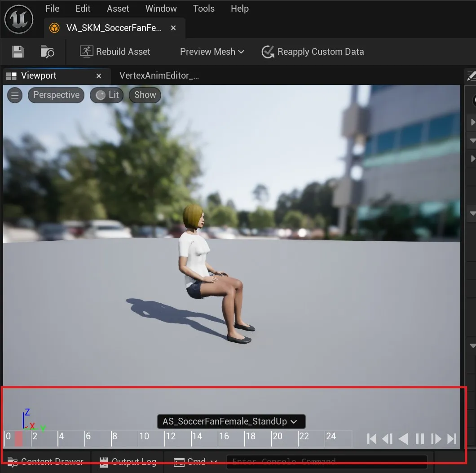
Task: Open the AS_SoccerFanFemale_StandUp animation dropdown
Action: (230, 421)
